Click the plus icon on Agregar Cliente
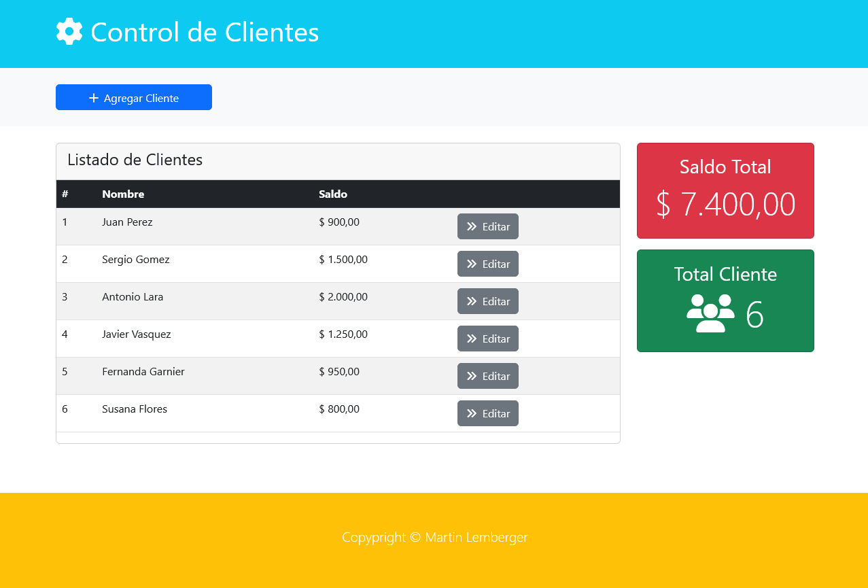 [93, 97]
